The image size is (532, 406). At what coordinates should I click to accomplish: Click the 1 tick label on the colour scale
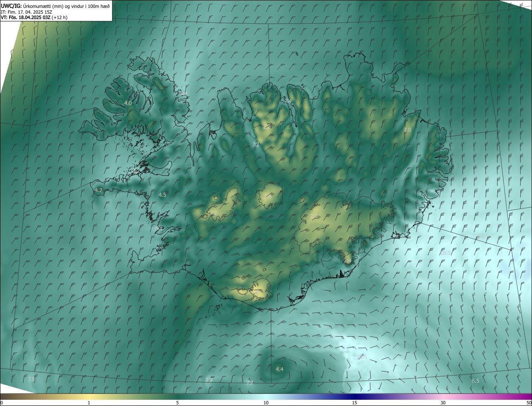click(89, 403)
